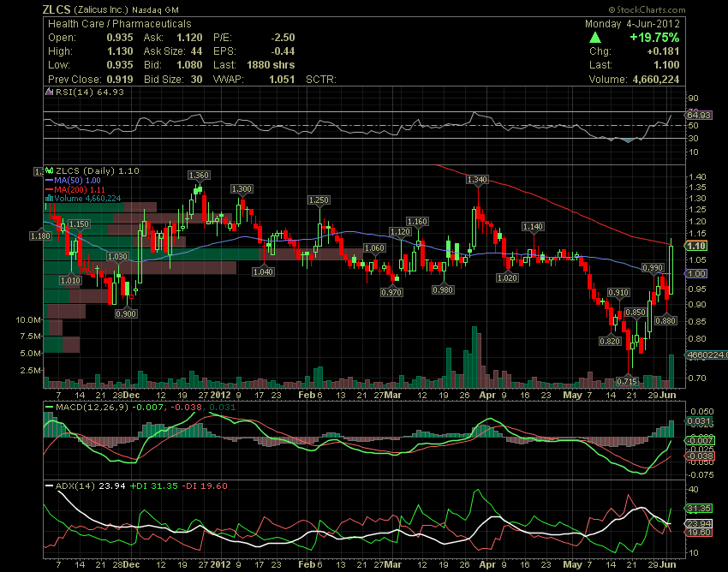Image resolution: width=728 pixels, height=572 pixels.
Task: Click the SCTR: label
Action: tap(321, 79)
